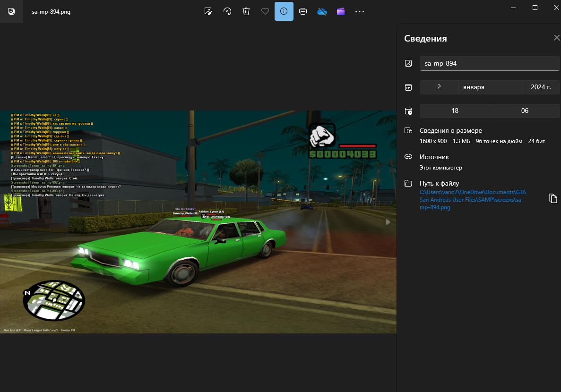Click the file name field sa-mp-894
The height and width of the screenshot is (392, 561).
tap(489, 63)
